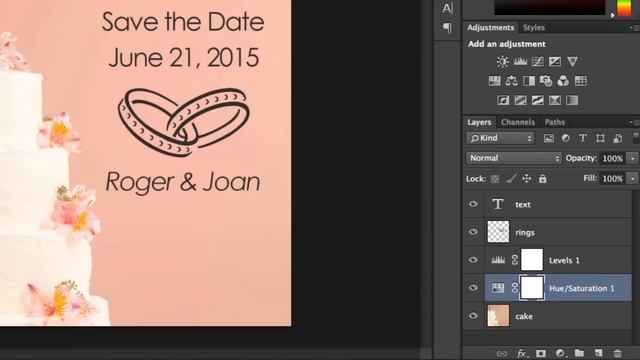Lock all layer attributes
Screen dimensions: 640x360
coord(542,178)
